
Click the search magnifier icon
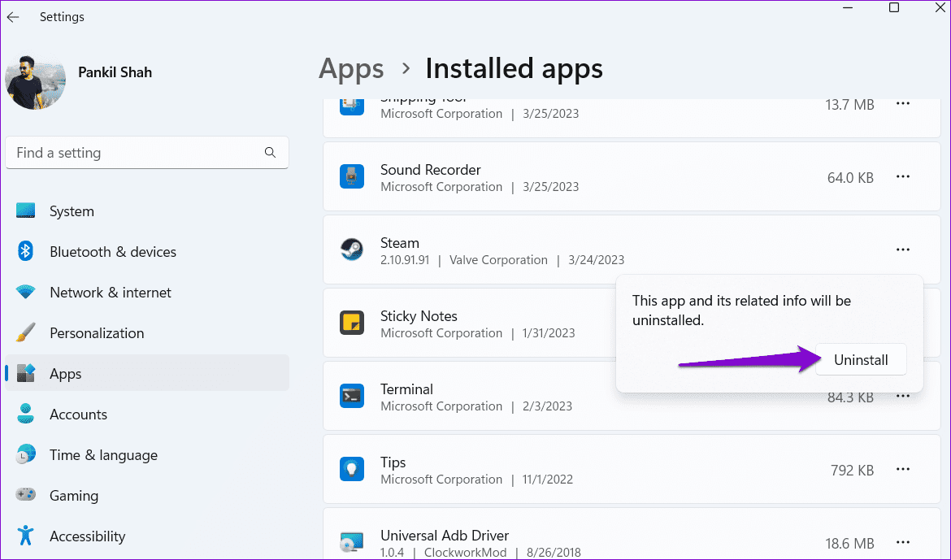270,152
